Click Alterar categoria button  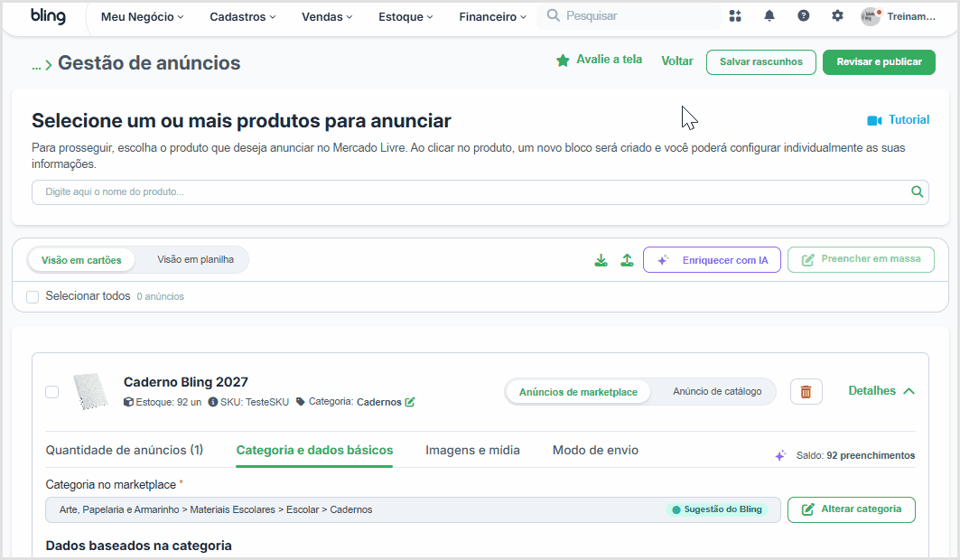(852, 509)
